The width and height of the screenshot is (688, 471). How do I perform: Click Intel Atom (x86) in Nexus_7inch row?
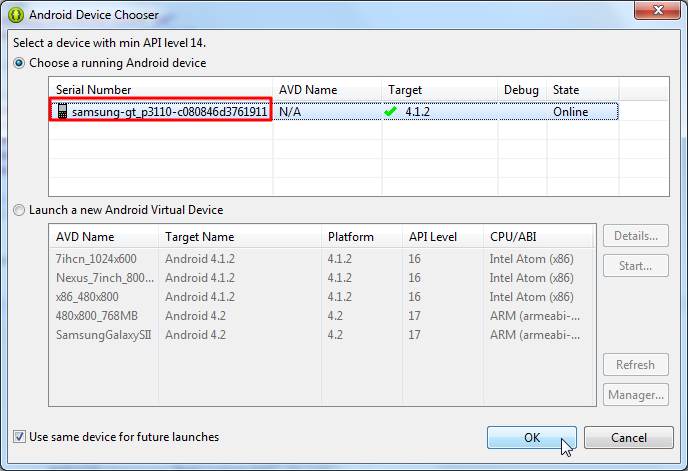click(x=531, y=278)
